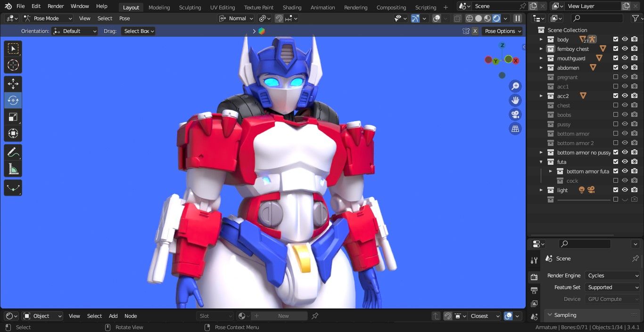Open the File menu
Image resolution: width=644 pixels, height=332 pixels.
[x=21, y=6]
